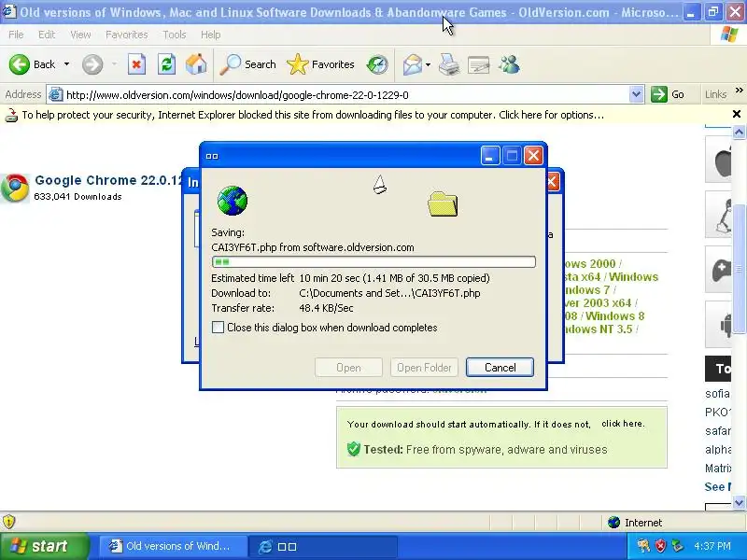Click the Apple platform sidebar icon
This screenshot has width=747, height=560.
coord(718,160)
